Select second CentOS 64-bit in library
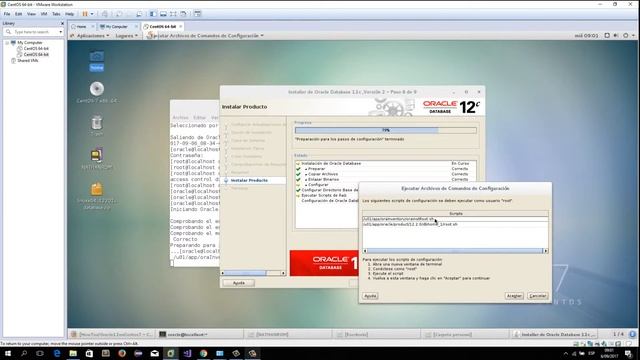This screenshot has width=640, height=360. pyautogui.click(x=36, y=54)
